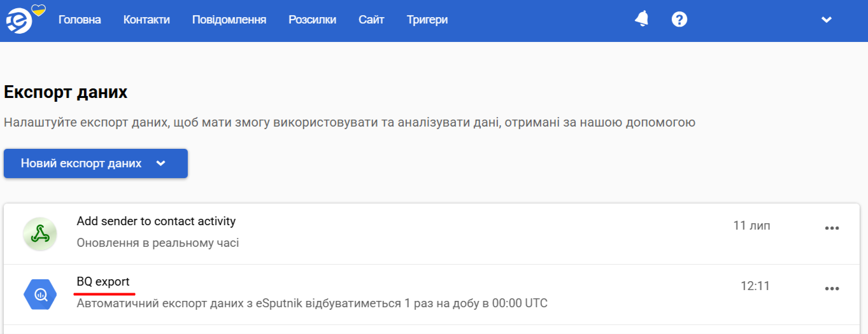Screen dimensions: 868x334
Task: Click the webhook icon for Add sender export
Action: tap(40, 234)
